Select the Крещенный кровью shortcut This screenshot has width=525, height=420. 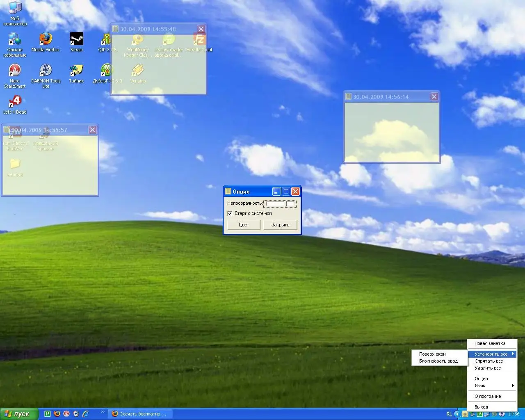[46, 138]
